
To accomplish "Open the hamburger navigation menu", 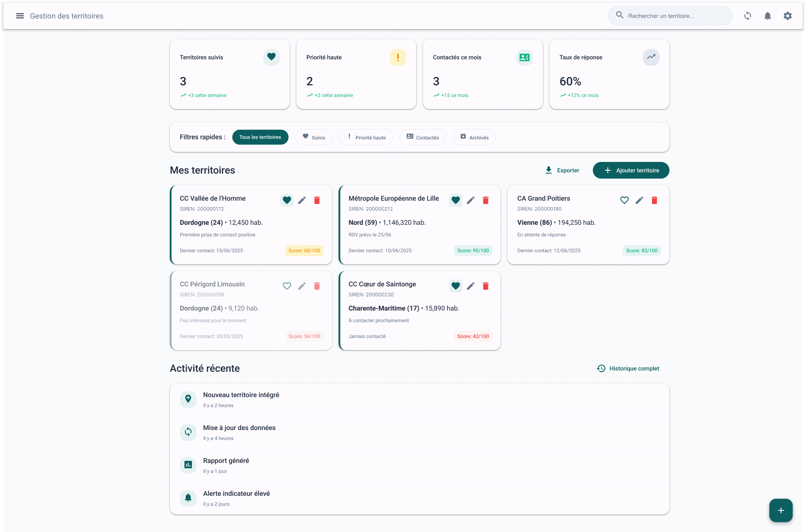I will [20, 16].
